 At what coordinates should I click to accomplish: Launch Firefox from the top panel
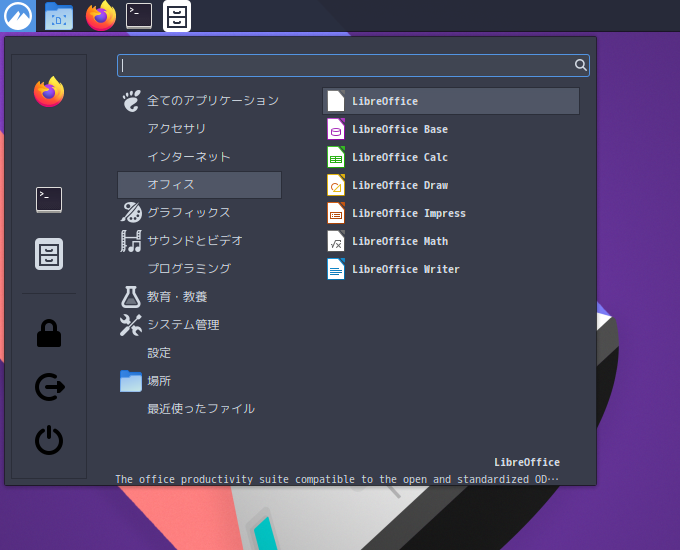(101, 16)
